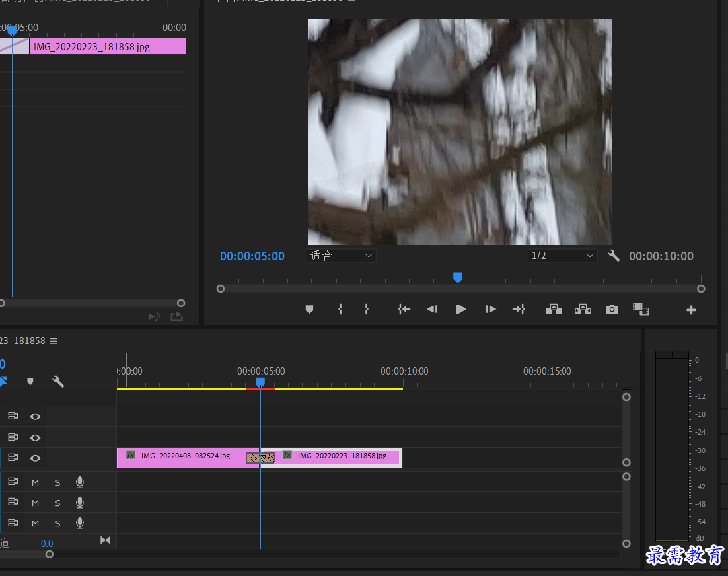Click the Effect Controls export share icon
This screenshot has width=728, height=576.
pos(176,316)
